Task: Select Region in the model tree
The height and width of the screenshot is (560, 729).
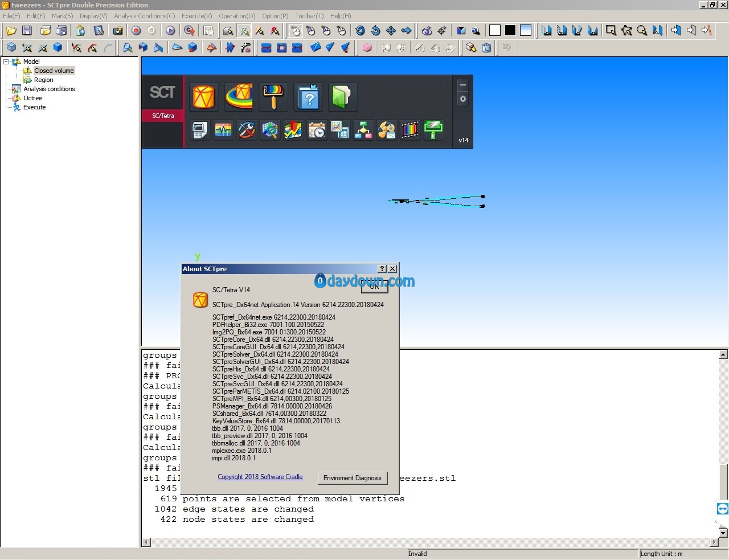Action: click(43, 80)
